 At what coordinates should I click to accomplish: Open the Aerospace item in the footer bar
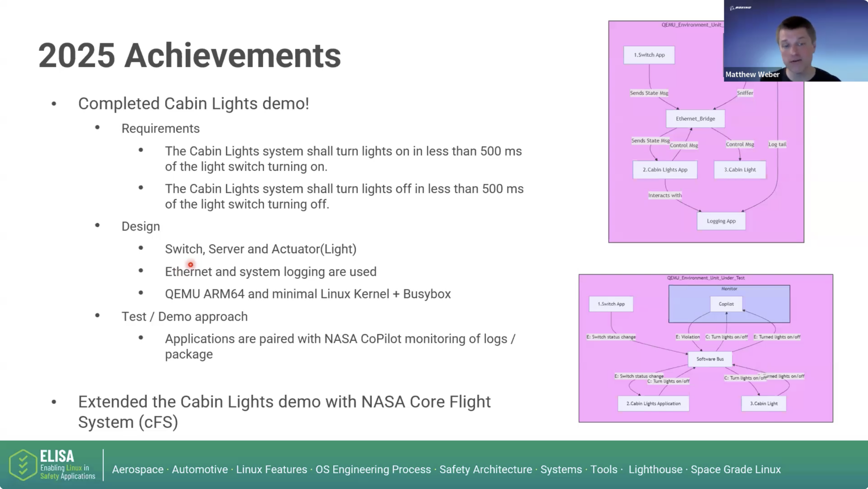[138, 470]
